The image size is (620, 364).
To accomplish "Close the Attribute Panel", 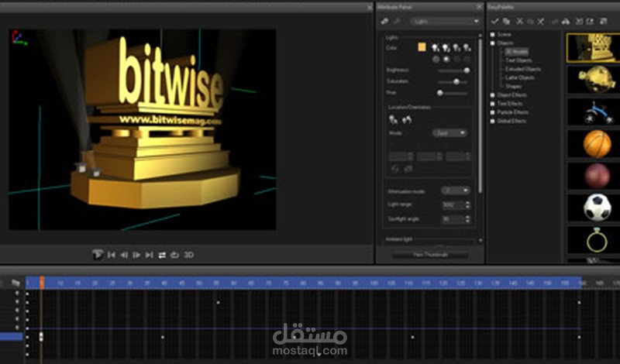I will click(x=479, y=7).
